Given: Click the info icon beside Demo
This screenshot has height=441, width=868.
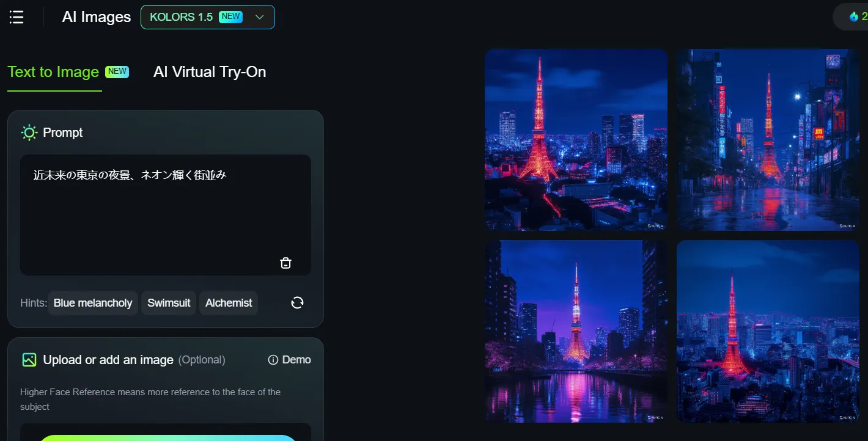Looking at the screenshot, I should pyautogui.click(x=273, y=360).
